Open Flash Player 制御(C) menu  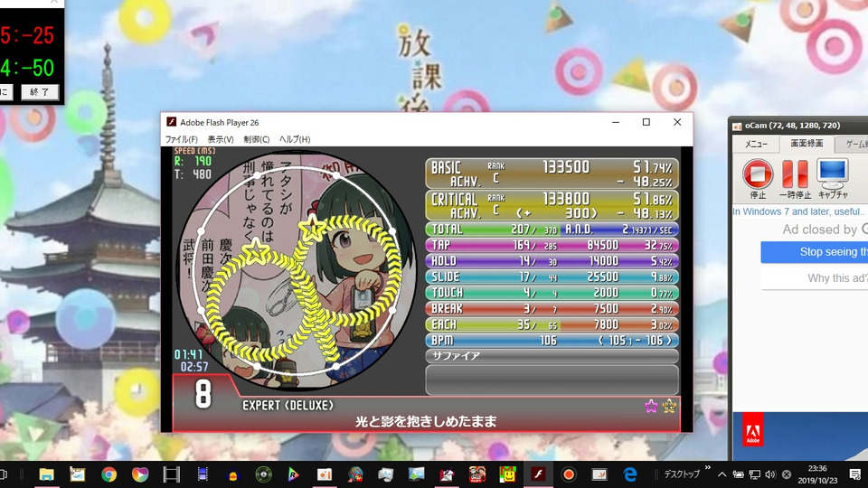click(x=256, y=139)
